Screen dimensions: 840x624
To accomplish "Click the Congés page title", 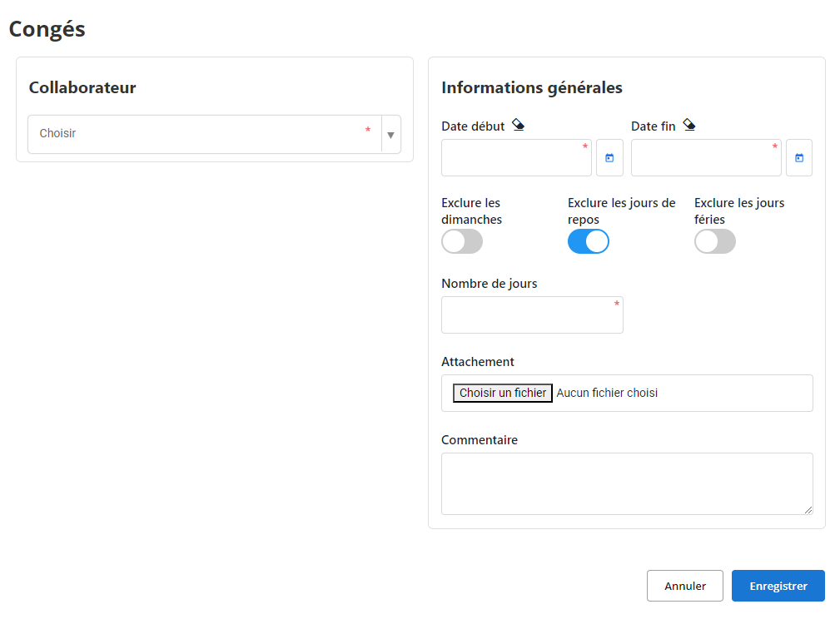I will (47, 29).
